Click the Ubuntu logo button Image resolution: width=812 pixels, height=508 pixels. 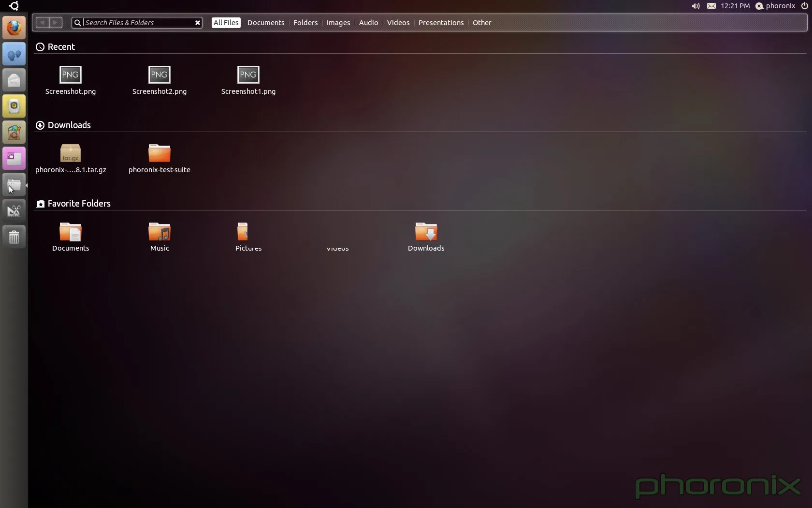point(14,6)
